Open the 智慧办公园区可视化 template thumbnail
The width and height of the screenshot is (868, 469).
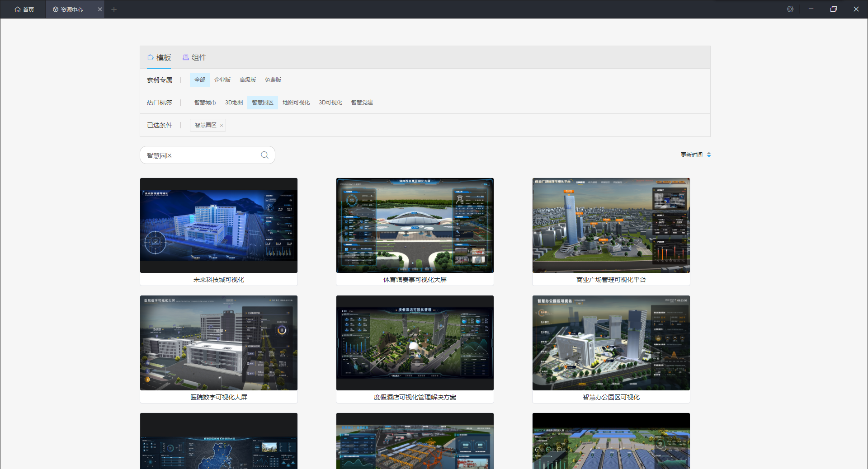coord(611,343)
